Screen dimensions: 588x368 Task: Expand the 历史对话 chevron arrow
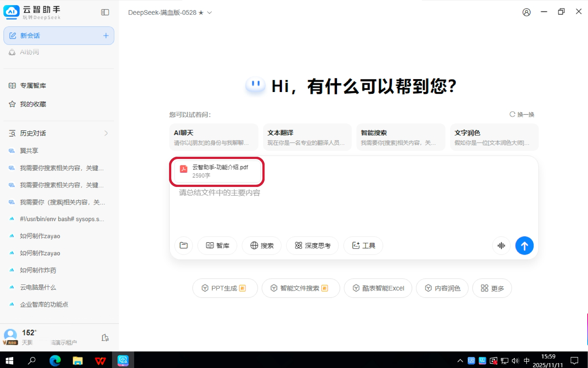pyautogui.click(x=106, y=133)
